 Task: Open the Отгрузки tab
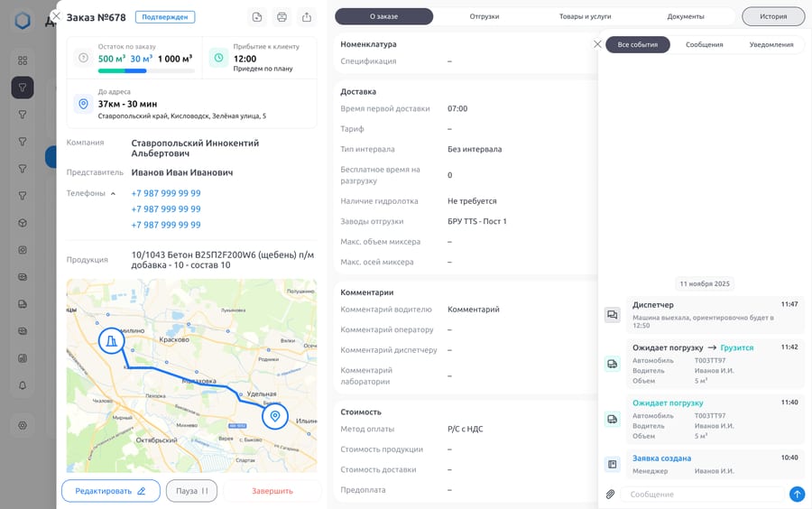click(484, 16)
